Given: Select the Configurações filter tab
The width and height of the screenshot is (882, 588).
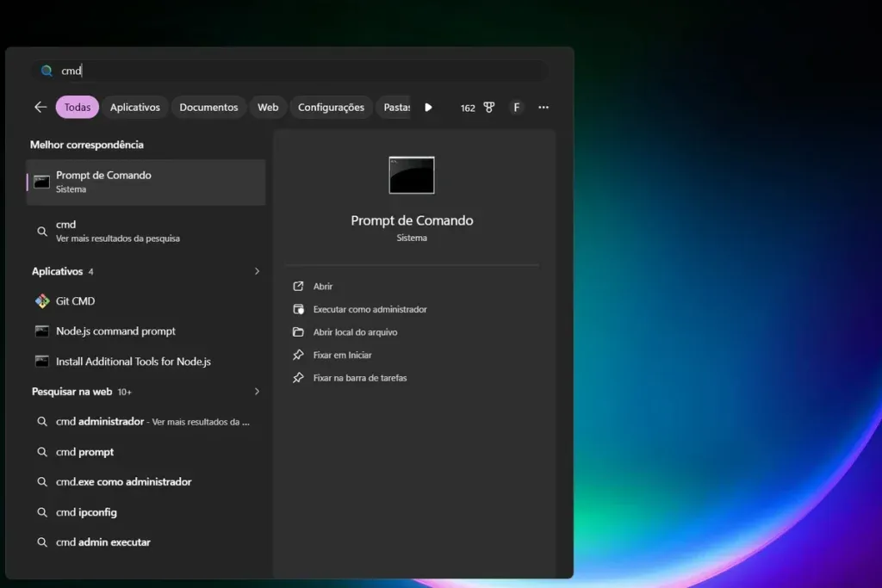Looking at the screenshot, I should pyautogui.click(x=331, y=108).
